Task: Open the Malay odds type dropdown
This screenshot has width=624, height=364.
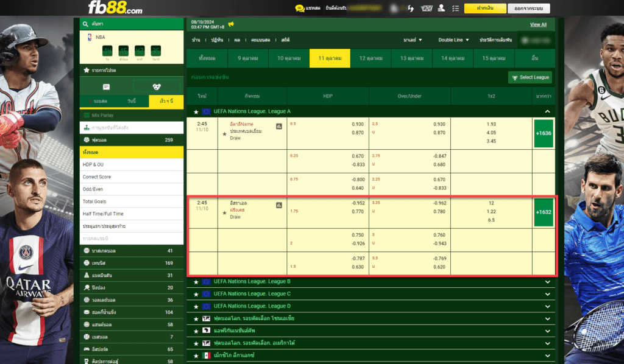Action: point(413,40)
